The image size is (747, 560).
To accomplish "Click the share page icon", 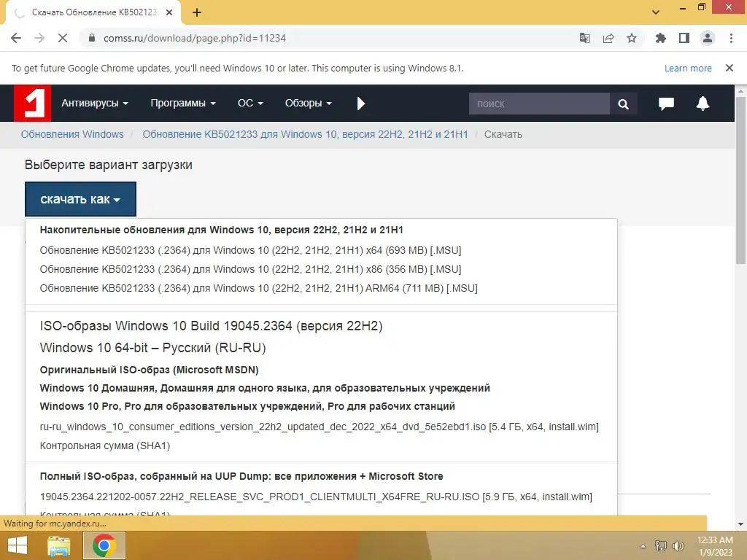I will coord(608,38).
